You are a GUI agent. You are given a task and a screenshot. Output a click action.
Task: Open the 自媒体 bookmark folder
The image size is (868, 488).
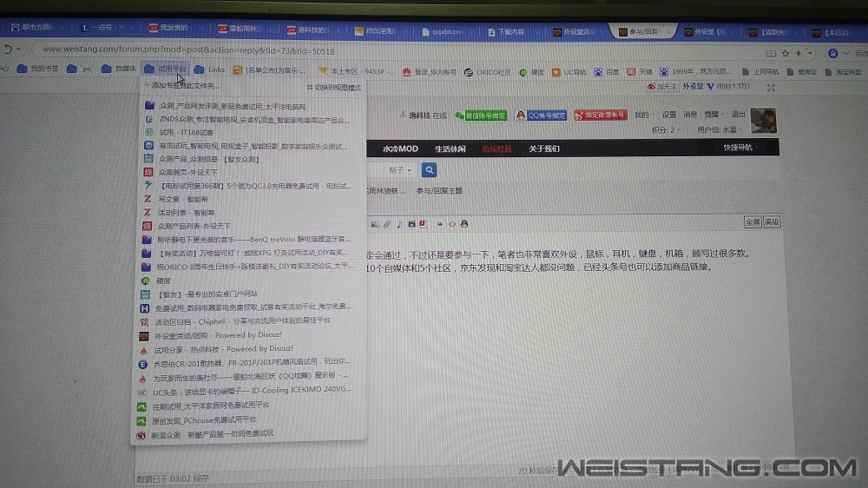coord(118,69)
